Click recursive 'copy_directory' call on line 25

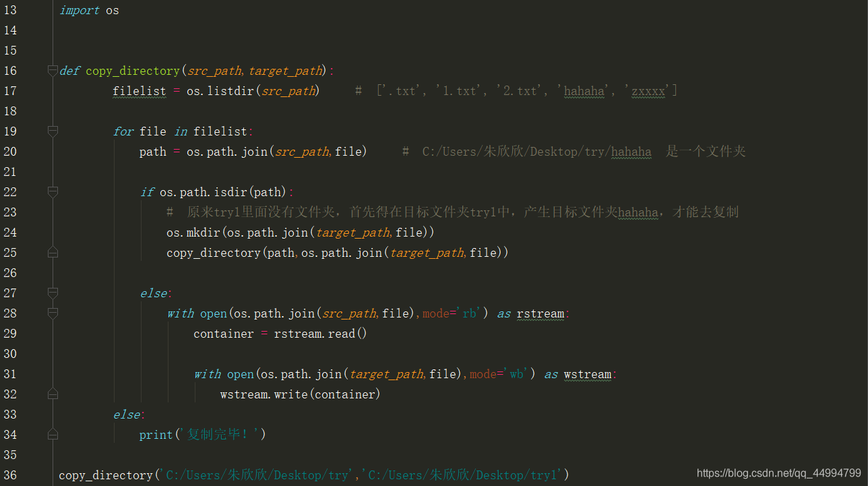pos(214,253)
